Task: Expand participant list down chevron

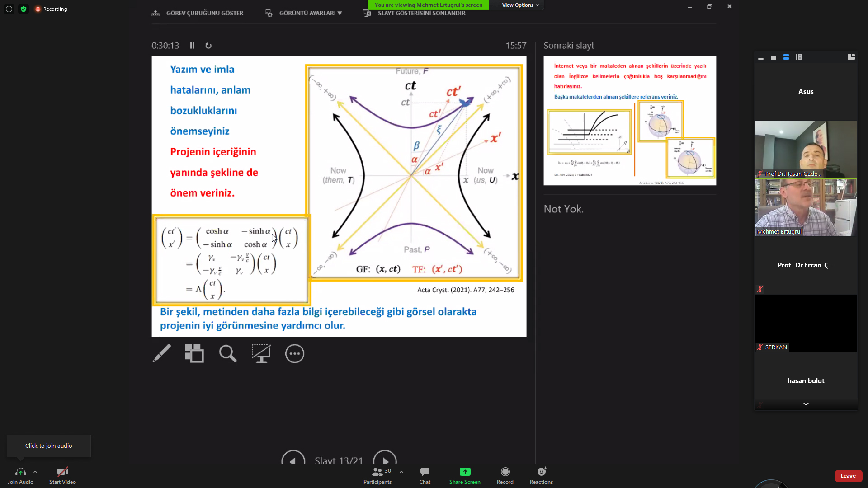Action: pos(806,404)
